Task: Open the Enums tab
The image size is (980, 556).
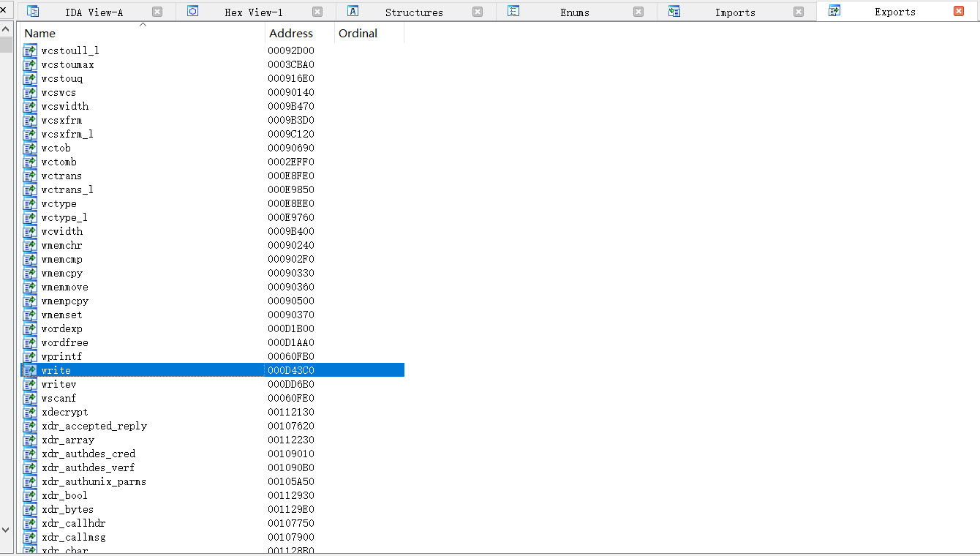Action: (x=574, y=12)
